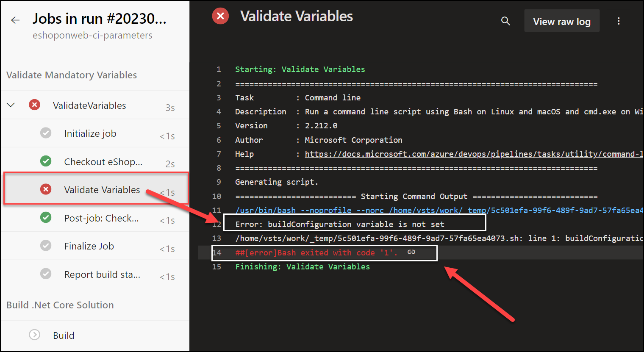Click Error: buildConfiguration variable is not set
Screen dimensions: 644x352
(x=340, y=224)
